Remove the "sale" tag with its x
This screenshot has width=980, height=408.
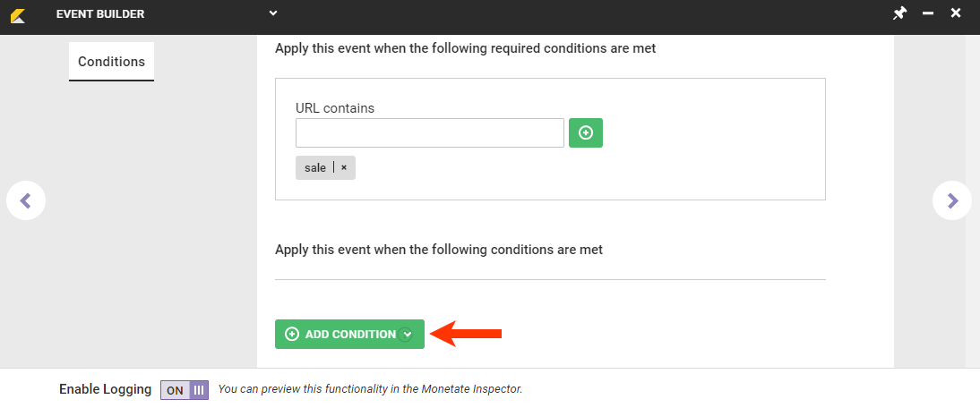click(x=344, y=167)
